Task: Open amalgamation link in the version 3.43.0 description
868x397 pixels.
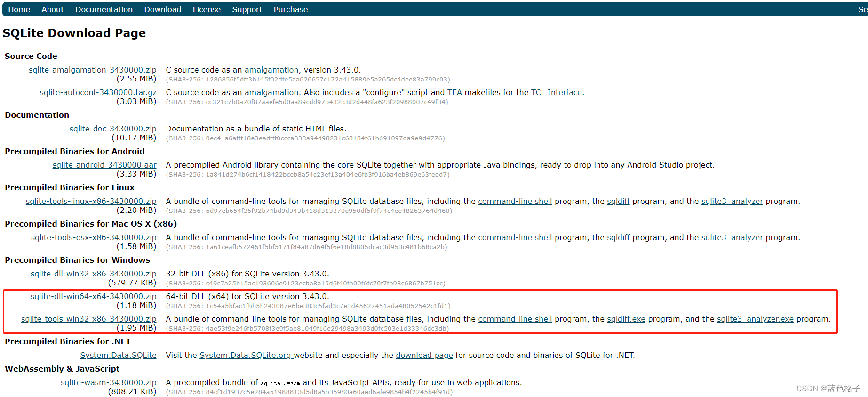Action: coord(271,70)
